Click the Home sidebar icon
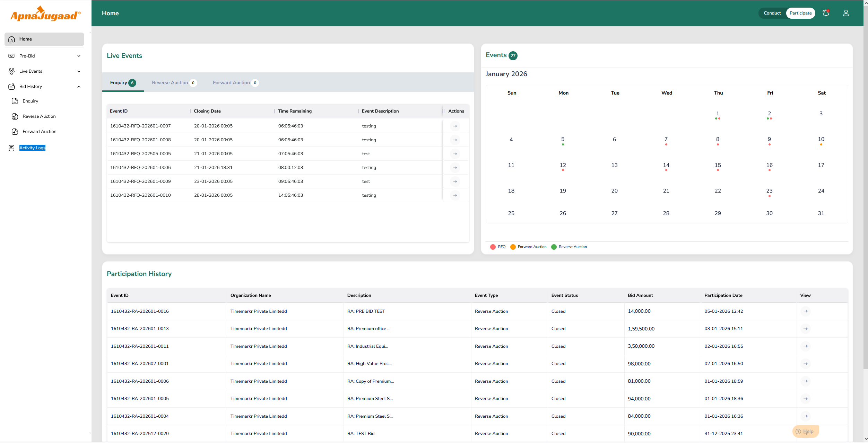This screenshot has height=443, width=868. pos(12,39)
